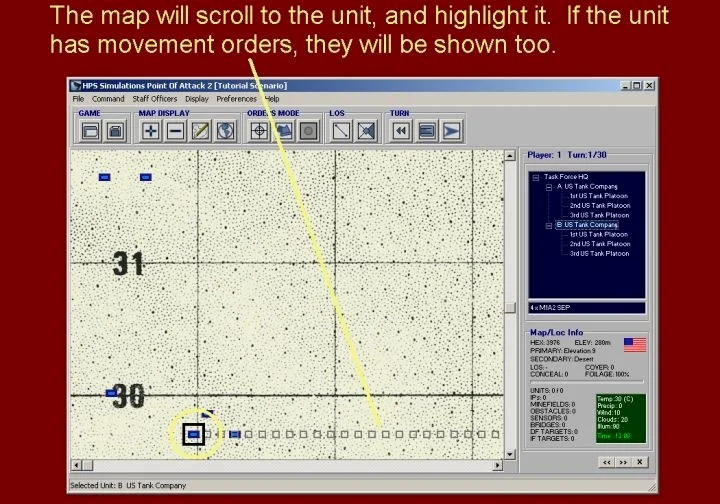Select the LOS fan area icon
The height and width of the screenshot is (504, 720).
(366, 131)
